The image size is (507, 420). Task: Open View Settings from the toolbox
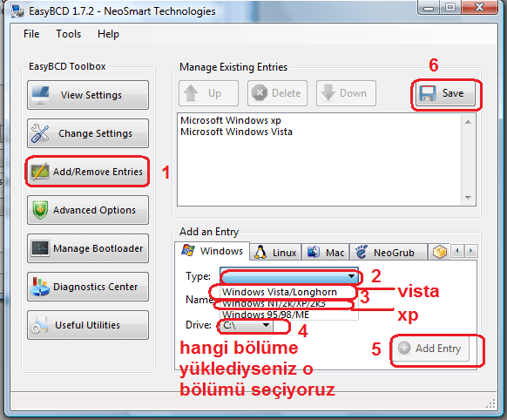point(88,95)
